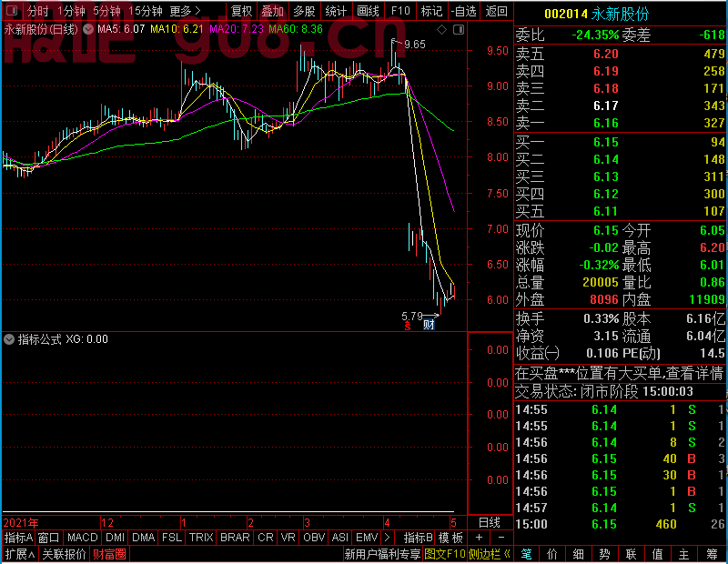Image resolution: width=728 pixels, height=564 pixels.
Task: Switch to the 值 value tab
Action: point(657,554)
